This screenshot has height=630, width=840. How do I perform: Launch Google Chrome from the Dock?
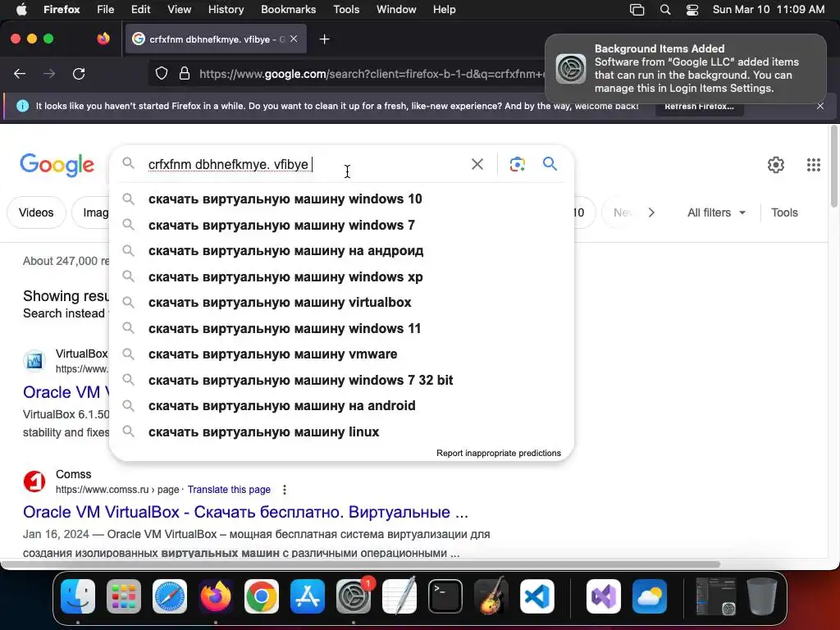[x=262, y=596]
